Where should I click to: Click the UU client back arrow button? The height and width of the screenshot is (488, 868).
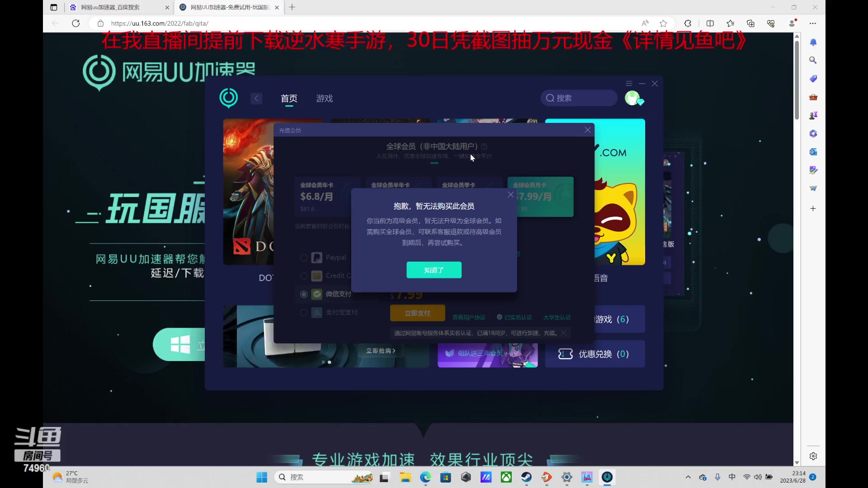(256, 99)
